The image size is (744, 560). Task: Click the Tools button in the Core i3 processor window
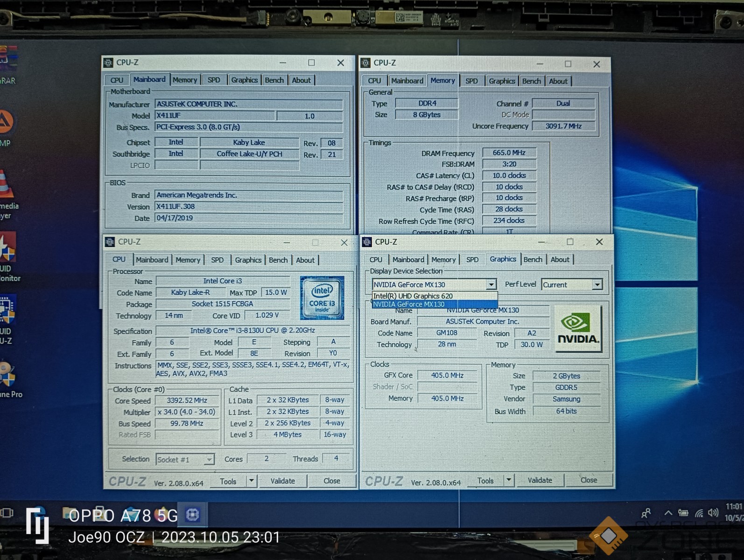point(228,481)
